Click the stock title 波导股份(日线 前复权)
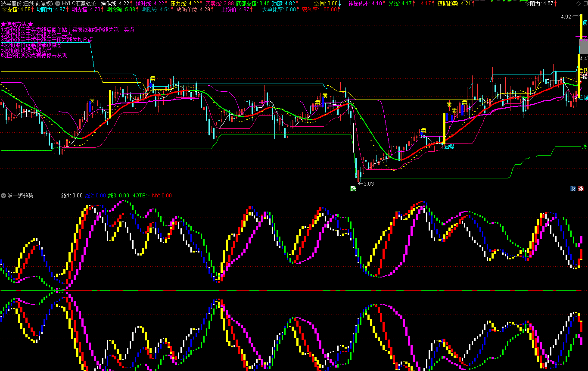 pyautogui.click(x=27, y=3)
